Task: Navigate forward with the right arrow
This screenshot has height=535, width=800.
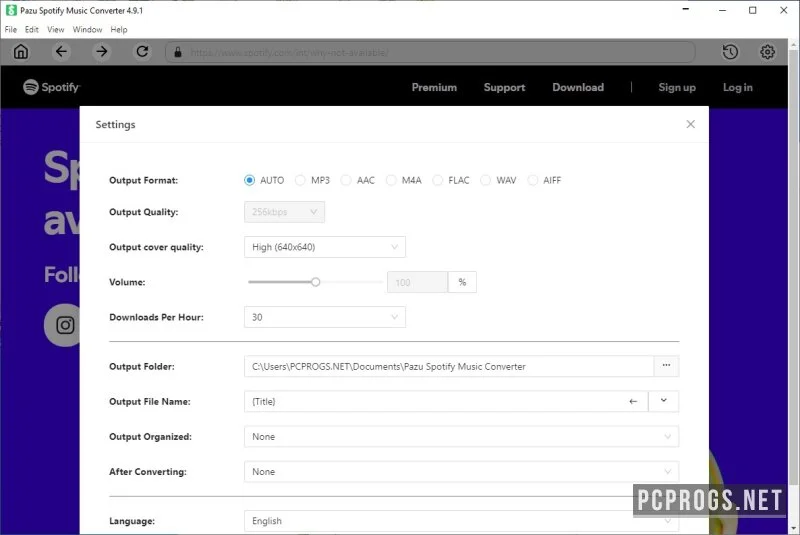Action: (102, 52)
